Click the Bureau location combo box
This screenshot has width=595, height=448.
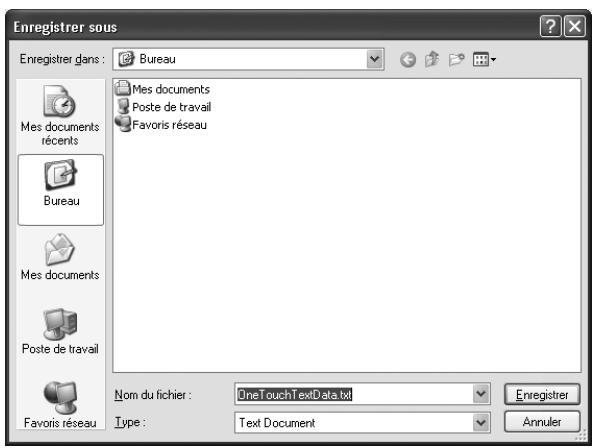click(x=248, y=59)
